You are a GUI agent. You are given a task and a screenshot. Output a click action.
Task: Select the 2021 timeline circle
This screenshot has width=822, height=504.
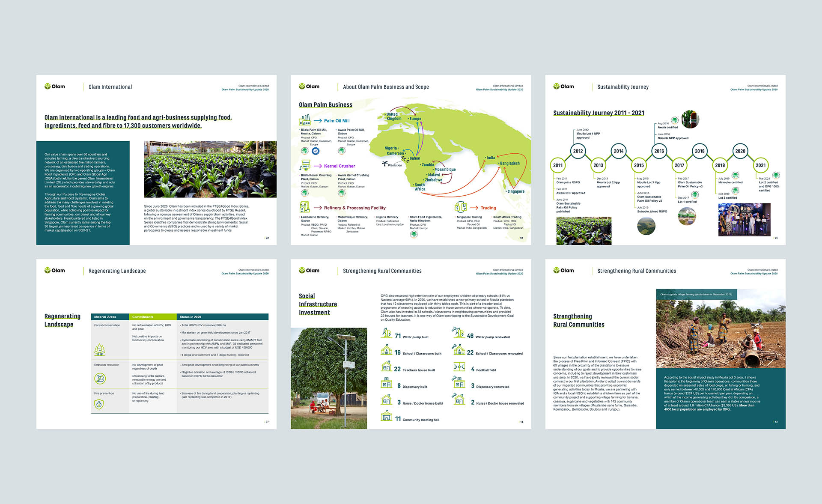[761, 165]
